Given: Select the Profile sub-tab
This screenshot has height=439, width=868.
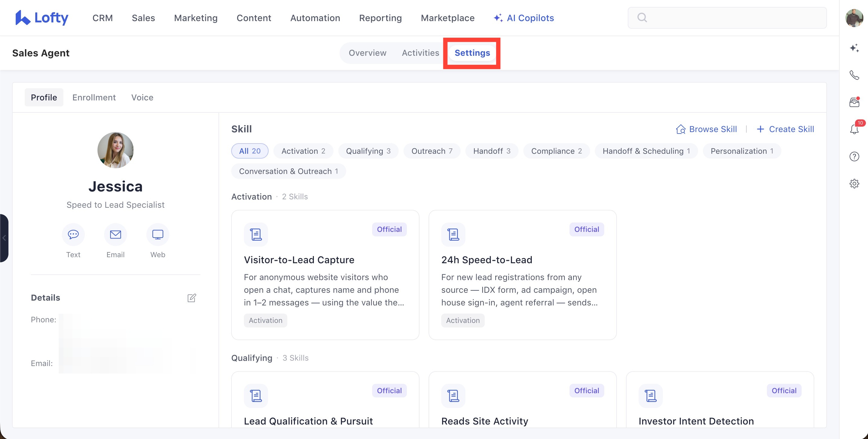Looking at the screenshot, I should click(x=44, y=97).
